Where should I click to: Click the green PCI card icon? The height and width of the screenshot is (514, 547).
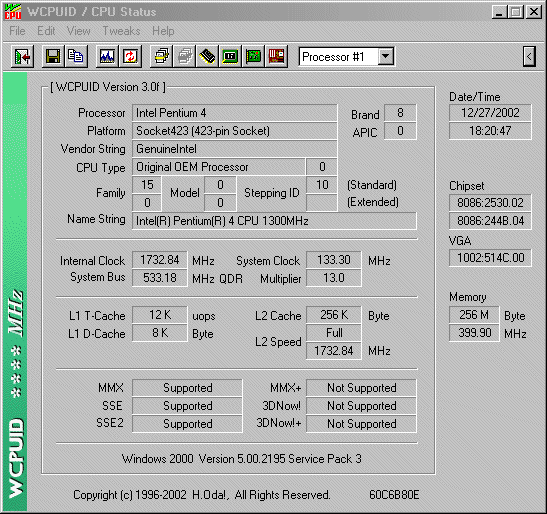pyautogui.click(x=253, y=56)
